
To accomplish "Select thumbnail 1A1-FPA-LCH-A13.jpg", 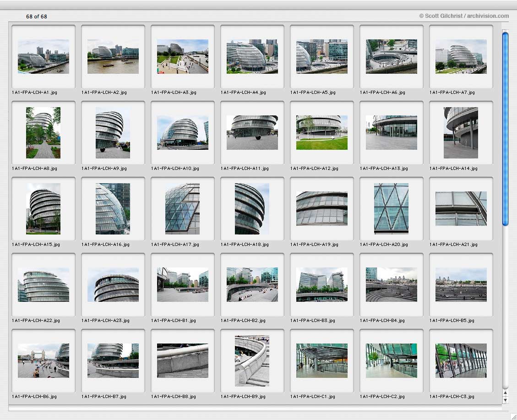I will click(392, 132).
